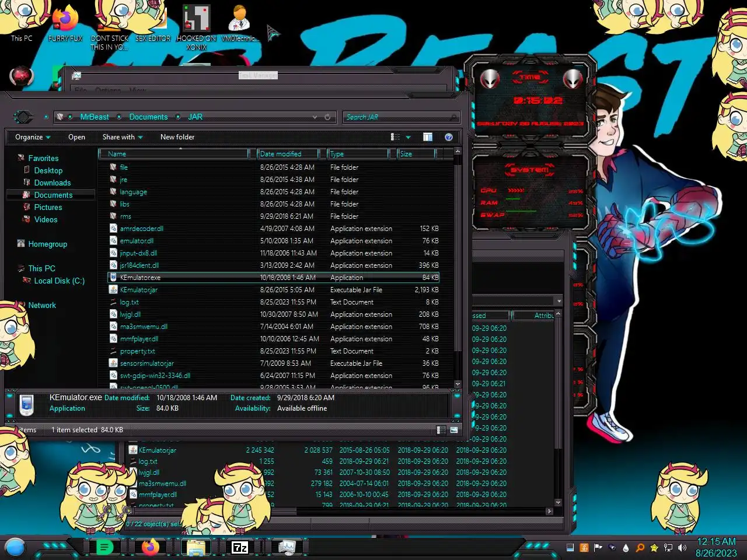The height and width of the screenshot is (560, 747).
Task: Open Explorer help icon
Action: (449, 136)
